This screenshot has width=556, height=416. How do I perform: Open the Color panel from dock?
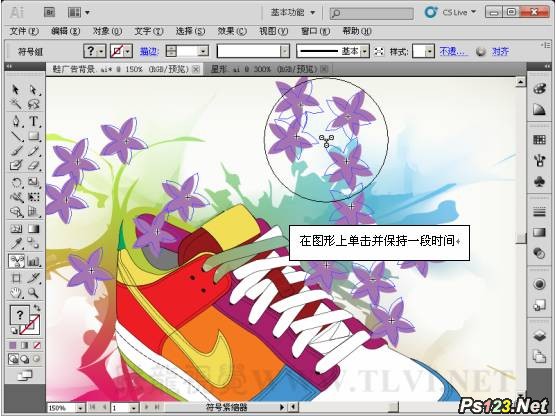[x=539, y=89]
